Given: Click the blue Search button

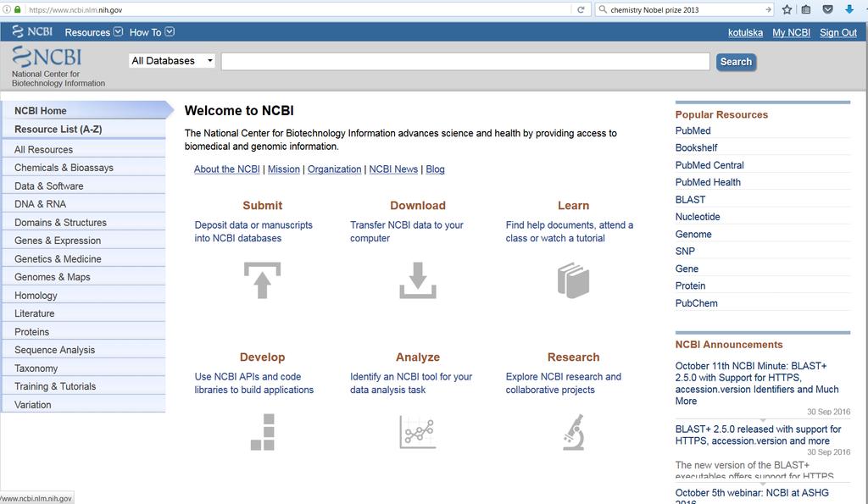Looking at the screenshot, I should (736, 62).
